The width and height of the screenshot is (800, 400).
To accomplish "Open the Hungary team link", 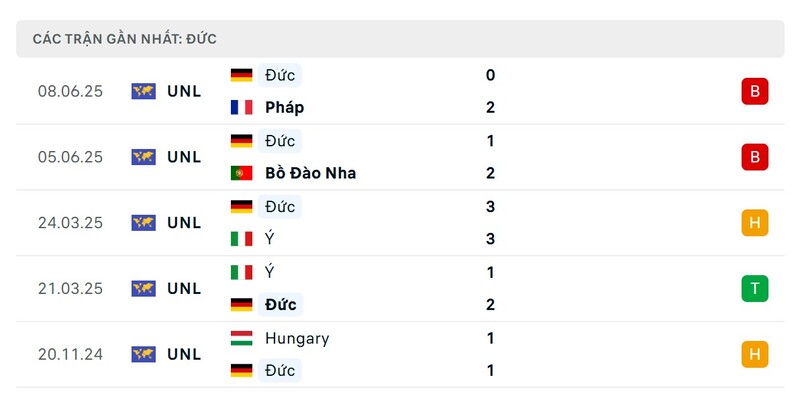I will coord(297,339).
